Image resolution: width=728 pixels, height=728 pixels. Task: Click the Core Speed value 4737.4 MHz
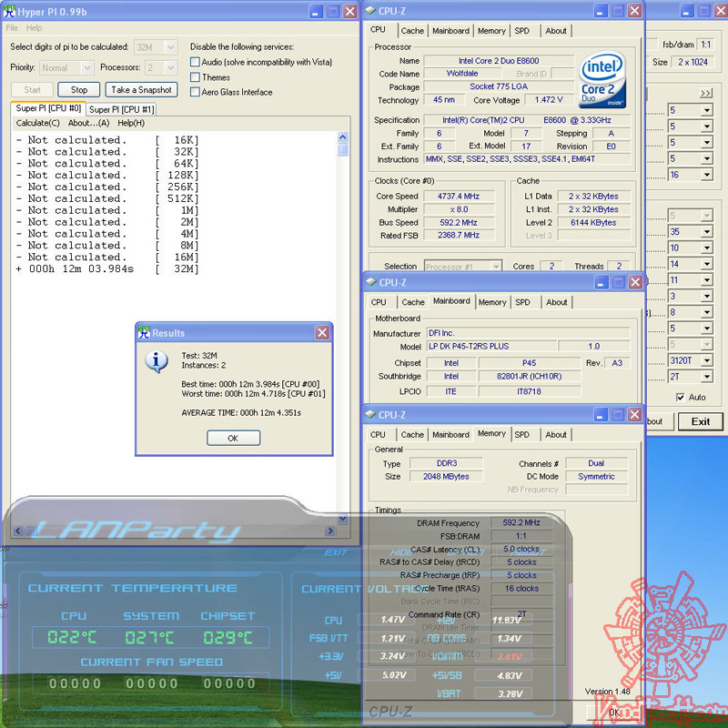click(459, 197)
